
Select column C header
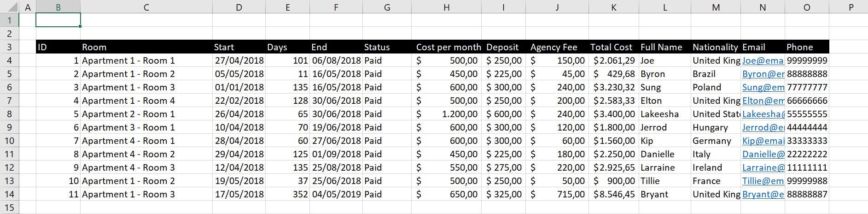tap(146, 7)
